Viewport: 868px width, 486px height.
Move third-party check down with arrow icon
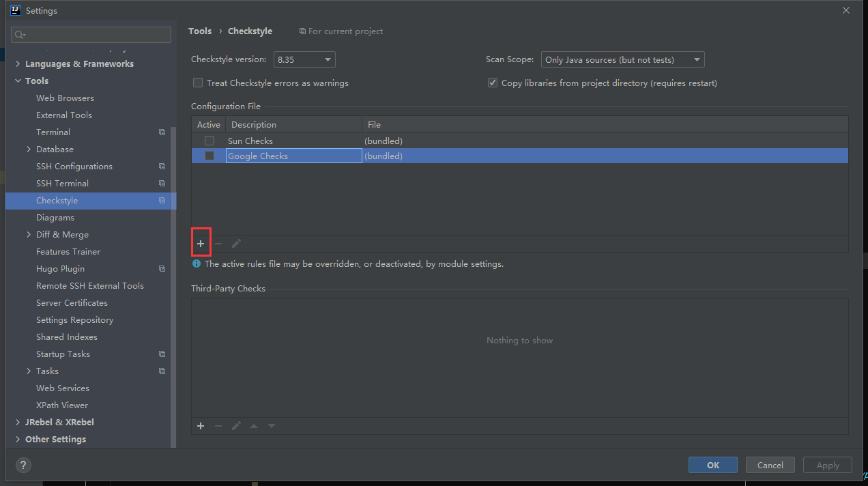(x=272, y=426)
